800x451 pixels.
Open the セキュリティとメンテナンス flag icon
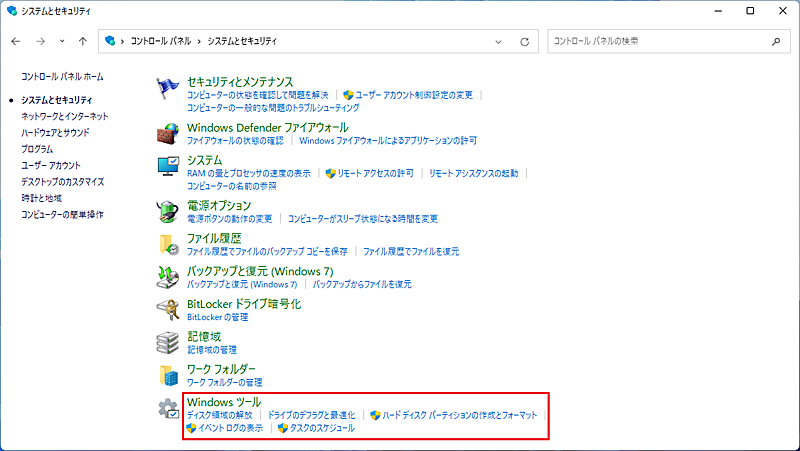(167, 88)
